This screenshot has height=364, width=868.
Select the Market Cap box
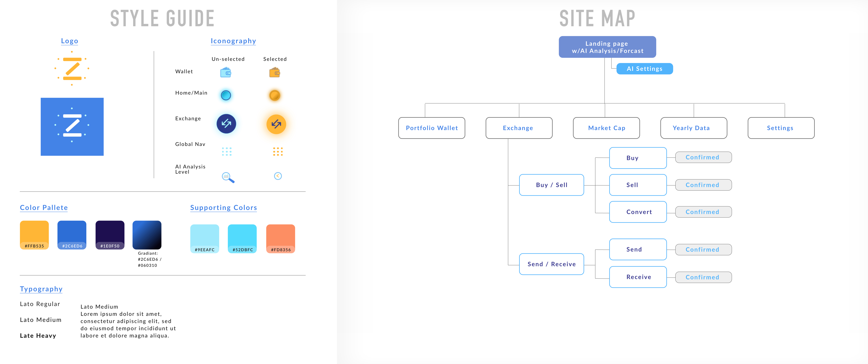click(x=606, y=128)
